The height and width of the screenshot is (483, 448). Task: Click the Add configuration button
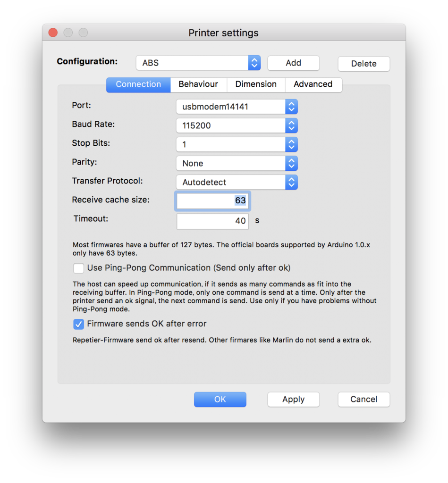click(x=293, y=63)
